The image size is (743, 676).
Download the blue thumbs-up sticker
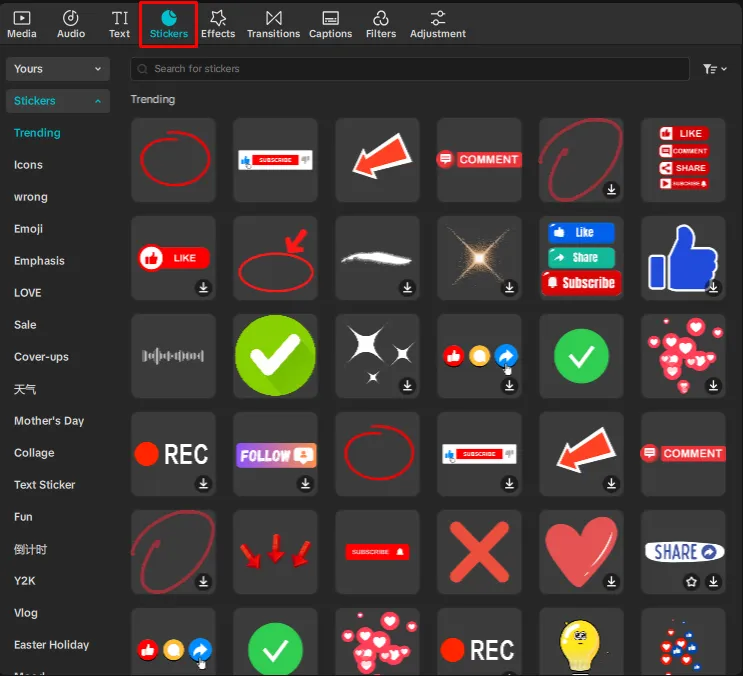coord(713,288)
